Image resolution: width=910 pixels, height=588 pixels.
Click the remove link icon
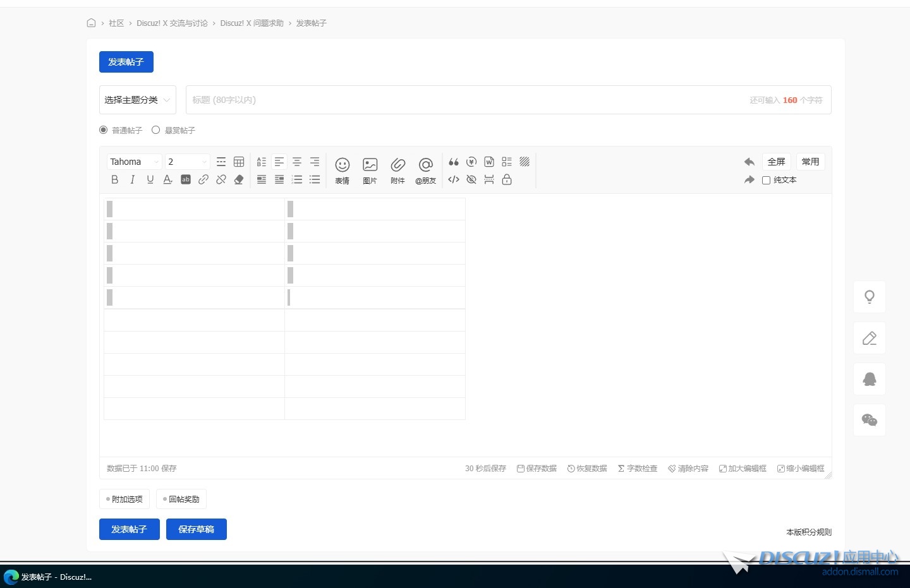coord(221,179)
